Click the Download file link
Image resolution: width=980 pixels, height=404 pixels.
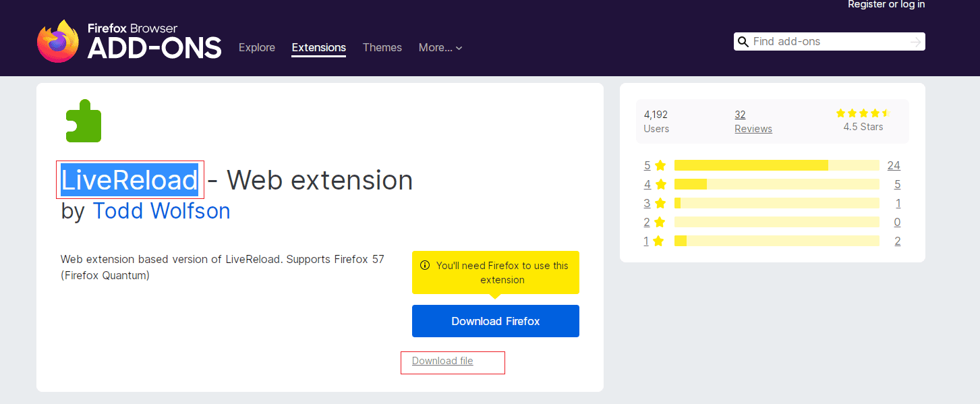[442, 361]
